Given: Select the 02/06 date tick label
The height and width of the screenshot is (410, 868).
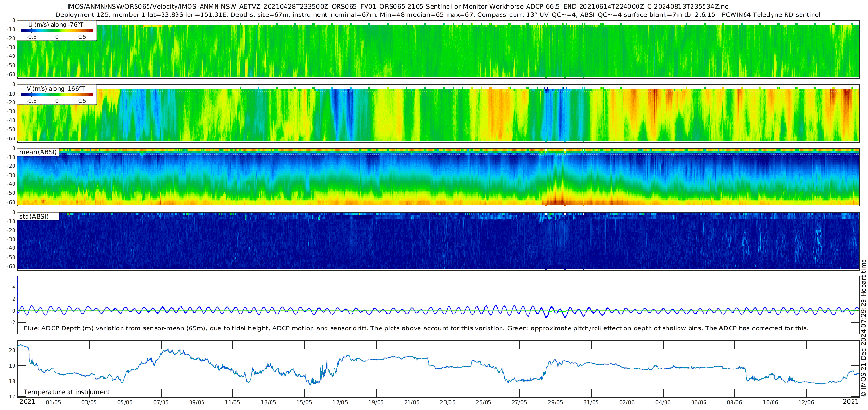Looking at the screenshot, I should (x=627, y=403).
